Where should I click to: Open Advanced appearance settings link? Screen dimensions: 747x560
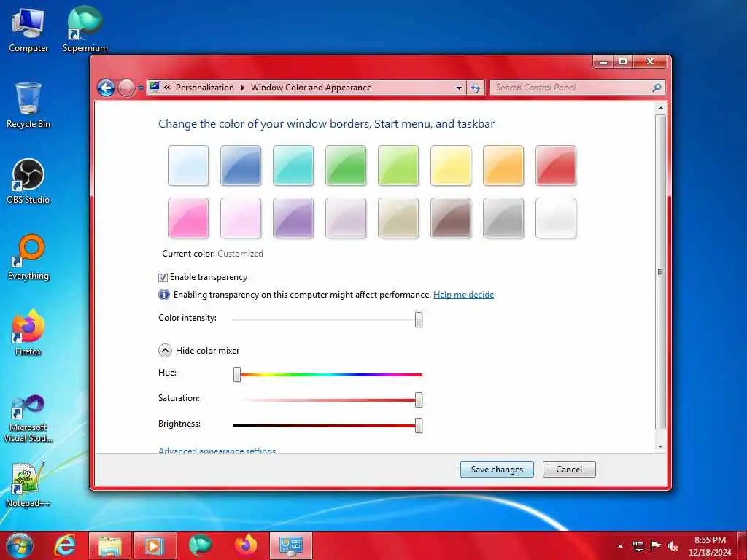[x=217, y=450]
